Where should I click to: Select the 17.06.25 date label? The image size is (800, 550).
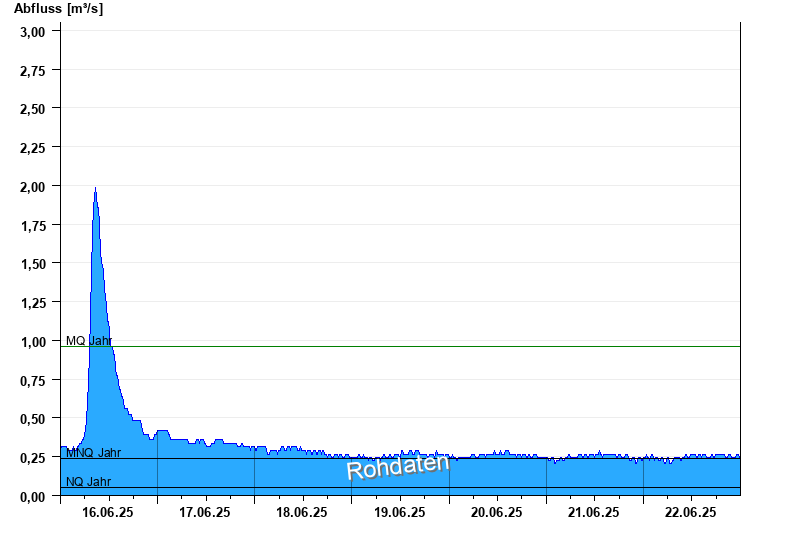[x=205, y=512]
